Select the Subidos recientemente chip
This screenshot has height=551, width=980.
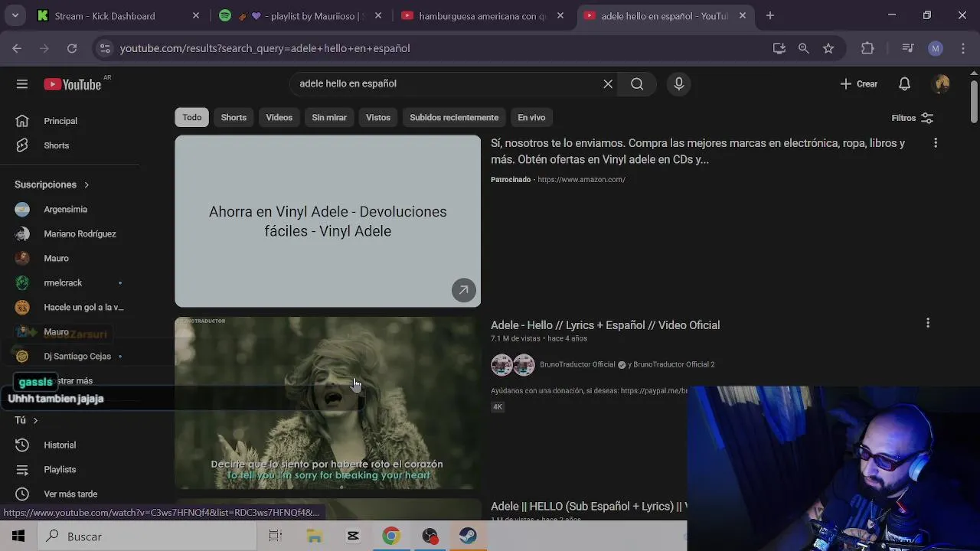454,117
